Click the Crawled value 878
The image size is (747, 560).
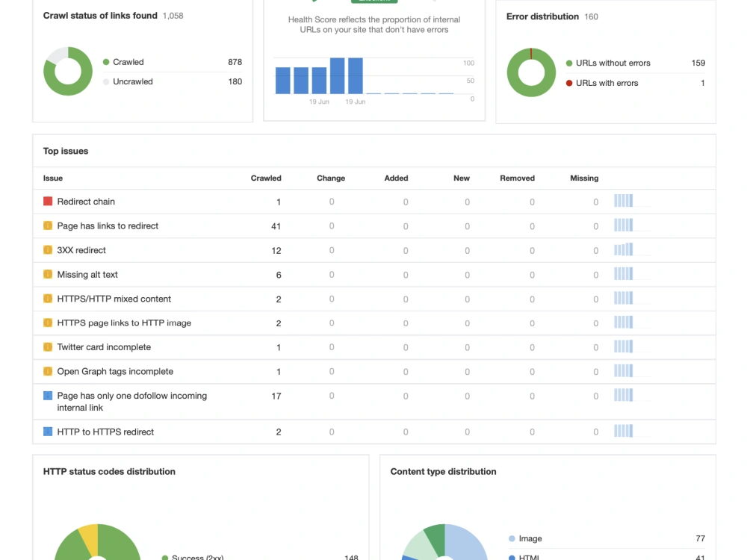click(235, 62)
